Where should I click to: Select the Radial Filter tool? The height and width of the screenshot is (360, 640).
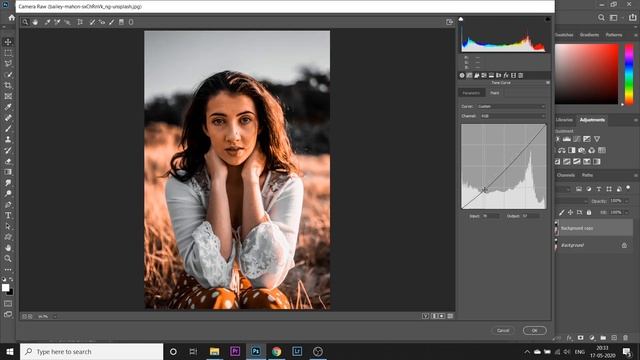tap(131, 22)
